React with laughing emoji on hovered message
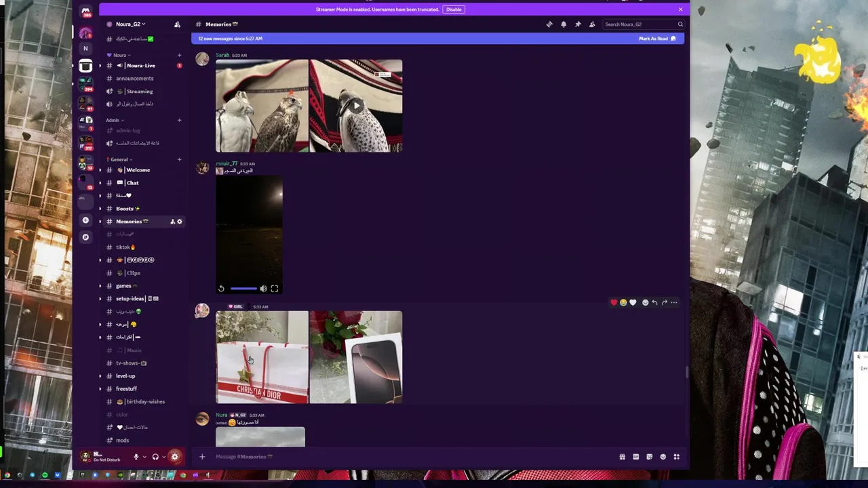This screenshot has height=488, width=868. (x=623, y=302)
